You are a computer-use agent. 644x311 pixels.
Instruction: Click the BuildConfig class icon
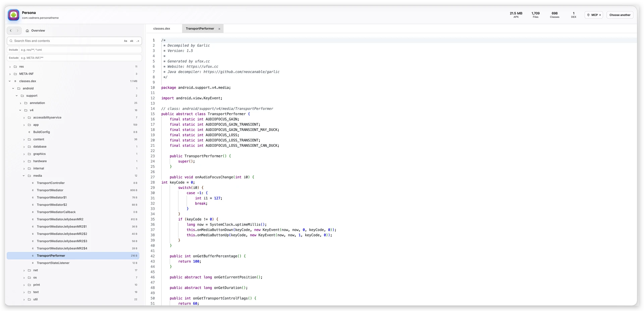point(29,132)
